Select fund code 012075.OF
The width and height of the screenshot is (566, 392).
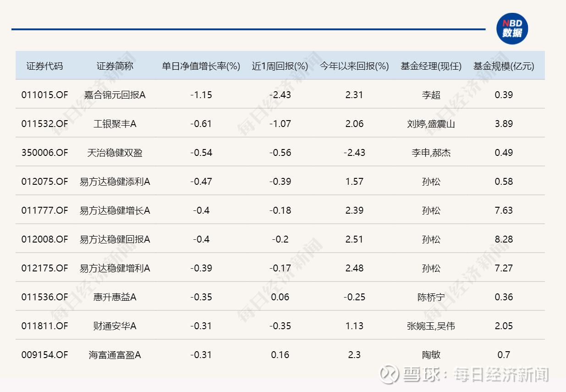point(44,182)
